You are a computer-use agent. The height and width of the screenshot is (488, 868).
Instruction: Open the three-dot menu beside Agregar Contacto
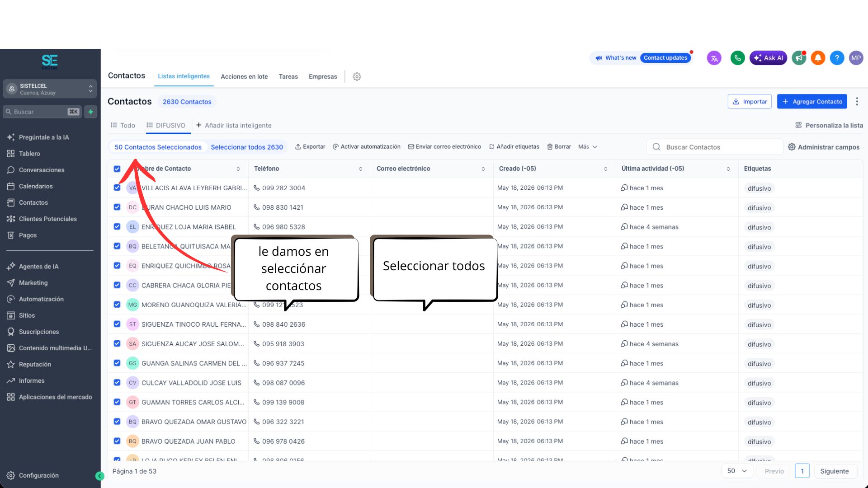click(x=857, y=101)
